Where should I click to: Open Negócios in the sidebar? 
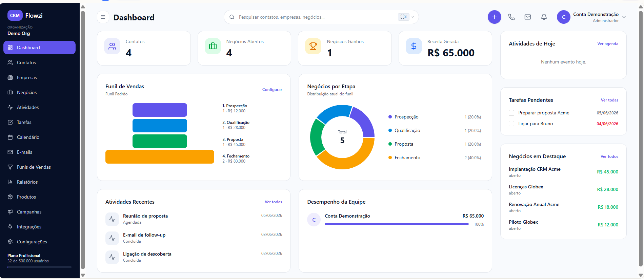pos(39,92)
